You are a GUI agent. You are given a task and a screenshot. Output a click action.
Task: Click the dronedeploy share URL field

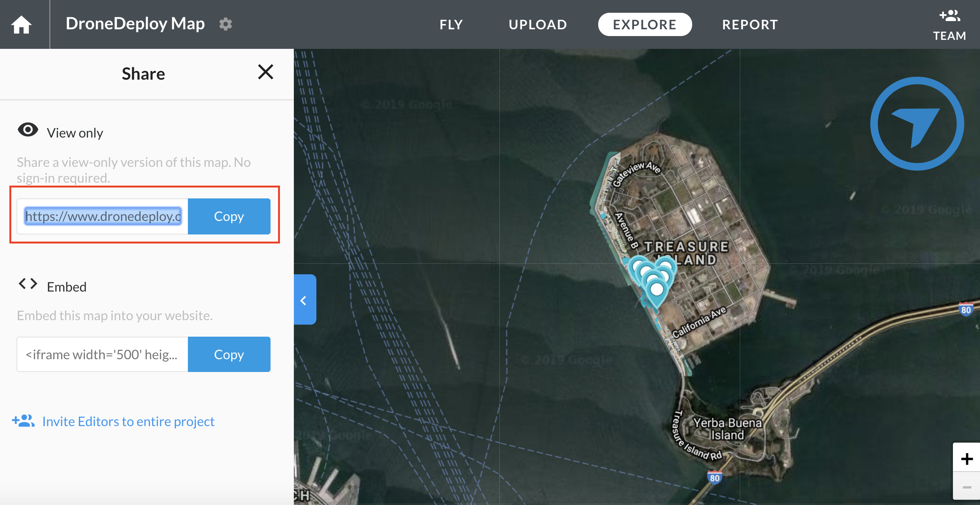[103, 216]
